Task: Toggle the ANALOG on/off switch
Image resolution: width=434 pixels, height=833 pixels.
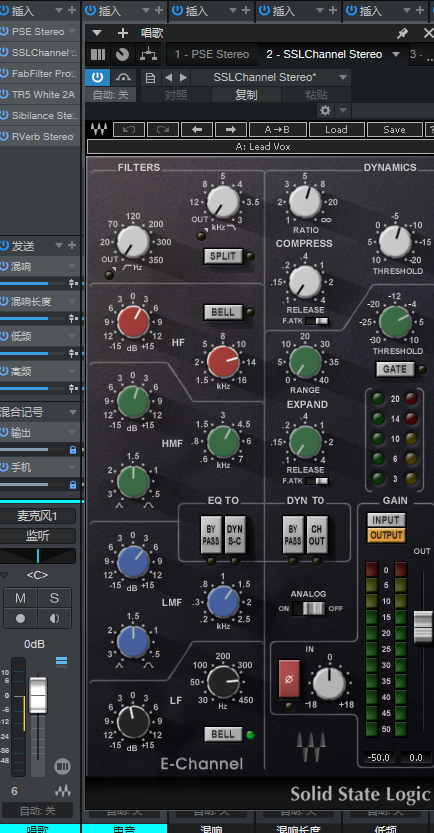Action: pos(309,608)
